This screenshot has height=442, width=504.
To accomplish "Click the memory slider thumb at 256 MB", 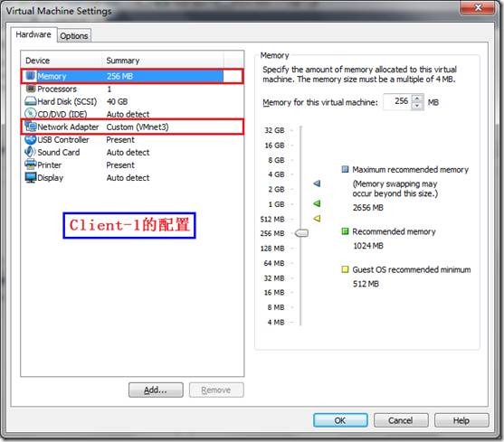I will (302, 233).
